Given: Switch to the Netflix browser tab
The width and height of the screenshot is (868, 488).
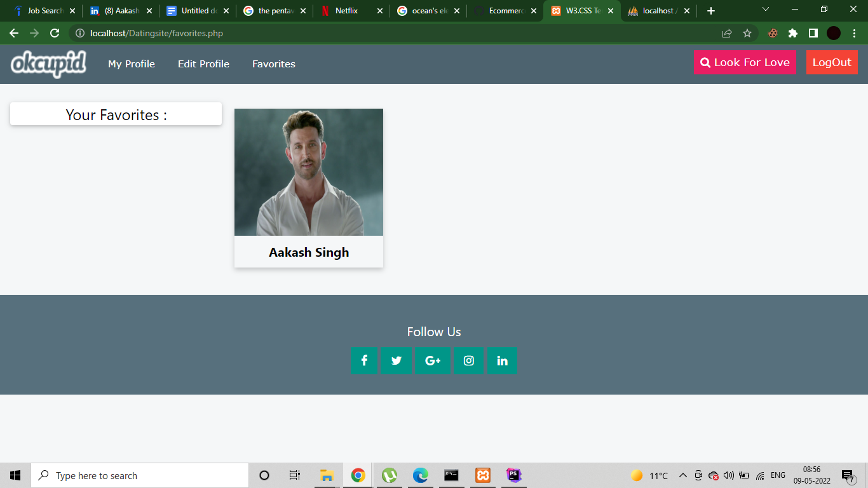Looking at the screenshot, I should click(x=346, y=10).
